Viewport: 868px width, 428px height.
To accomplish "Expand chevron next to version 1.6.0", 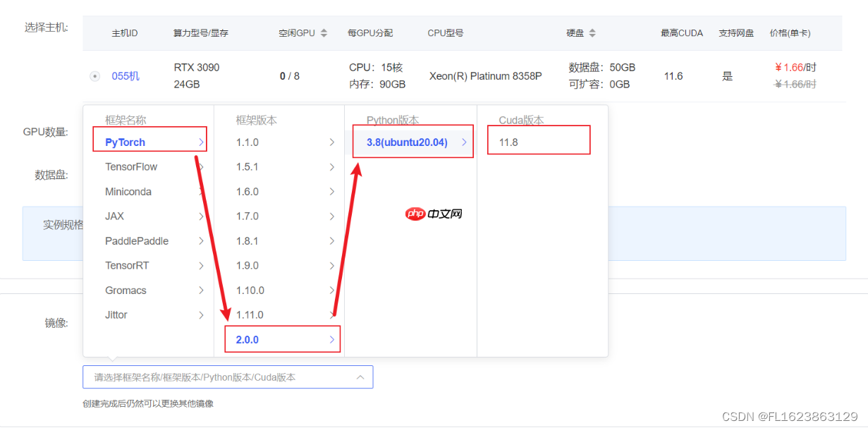I will click(x=331, y=192).
